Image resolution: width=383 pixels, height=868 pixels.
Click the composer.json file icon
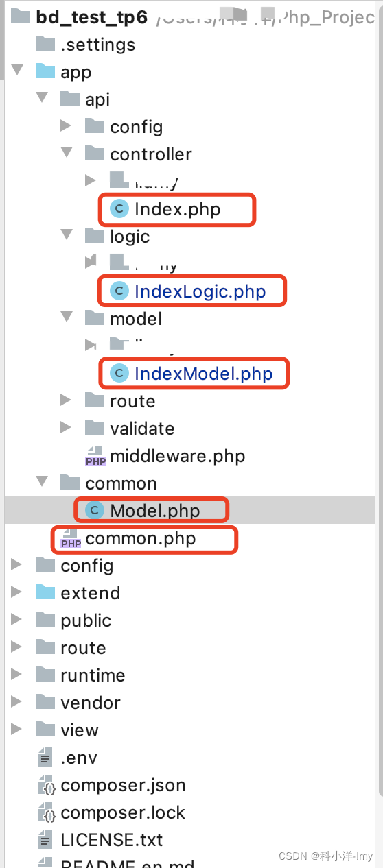(46, 785)
